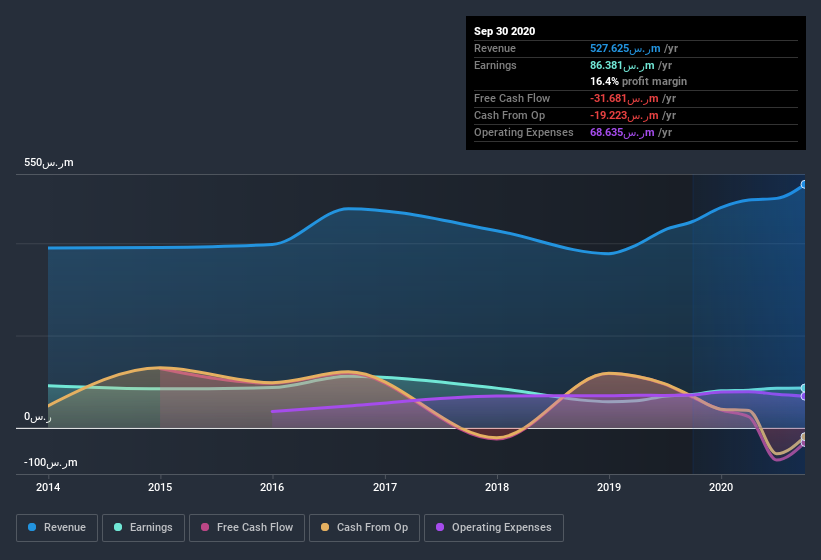The image size is (821, 560).
Task: Click the 2016 x-axis label
Action: (272, 487)
